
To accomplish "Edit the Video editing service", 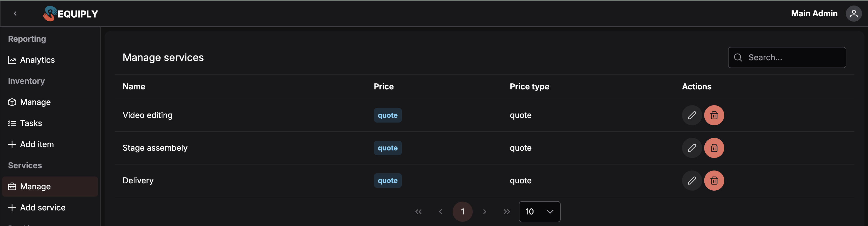I will tap(691, 116).
